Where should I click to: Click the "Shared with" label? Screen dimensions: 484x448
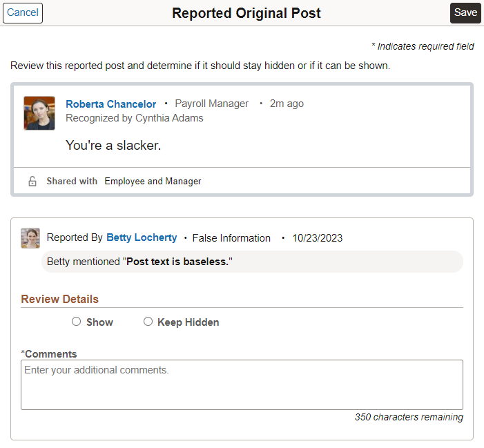[x=72, y=181]
